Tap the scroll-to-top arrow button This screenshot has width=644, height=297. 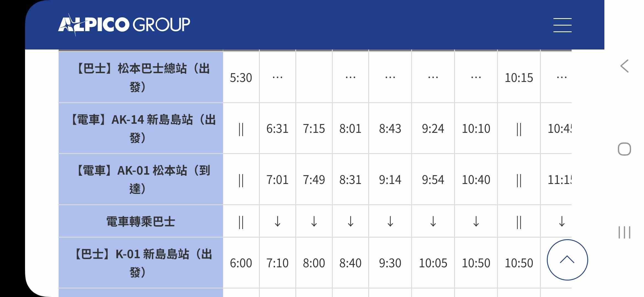(x=567, y=260)
